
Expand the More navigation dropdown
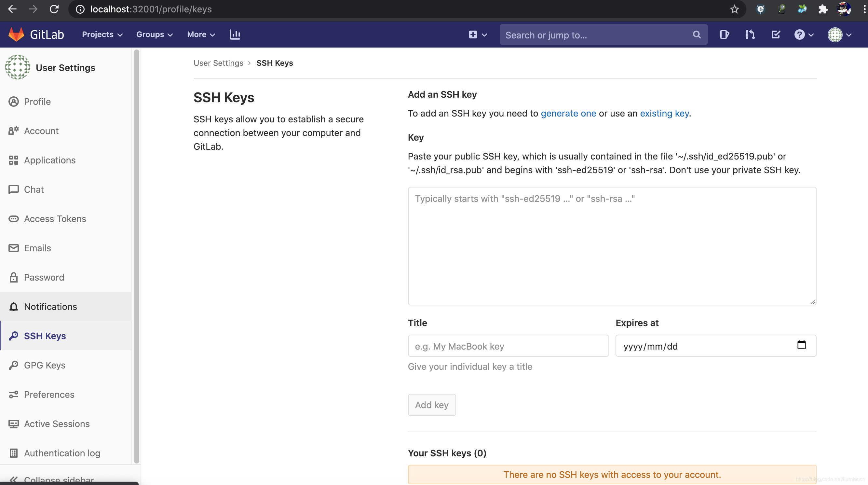(201, 35)
